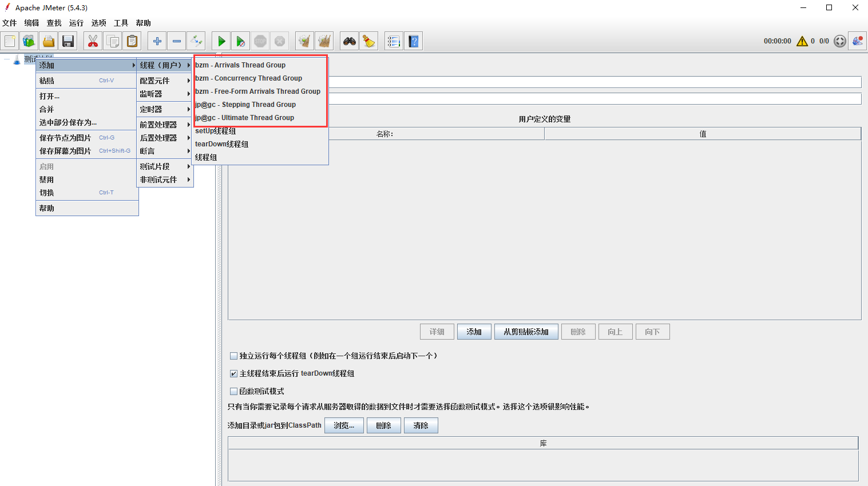The image size is (868, 486).
Task: Toggle the 函数测试模式 checkbox
Action: point(233,391)
